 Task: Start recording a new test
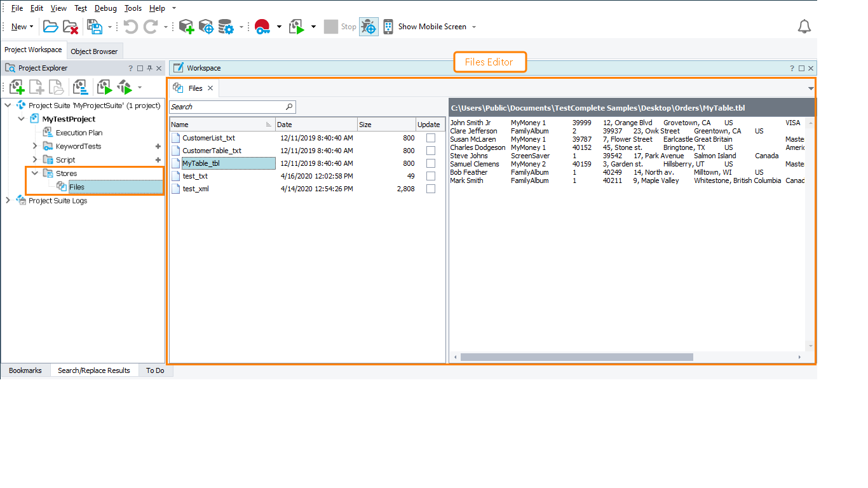click(262, 26)
